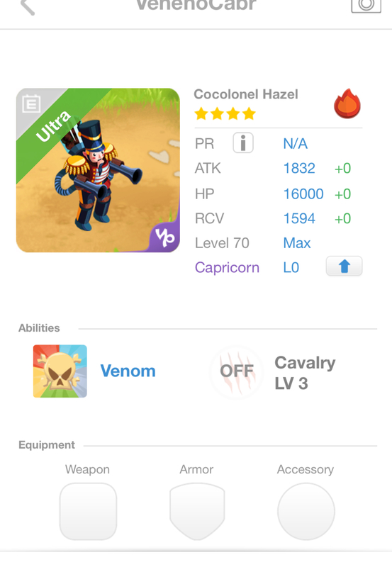The width and height of the screenshot is (392, 567).
Task: Tap the four-star rarity rating
Action: (225, 114)
